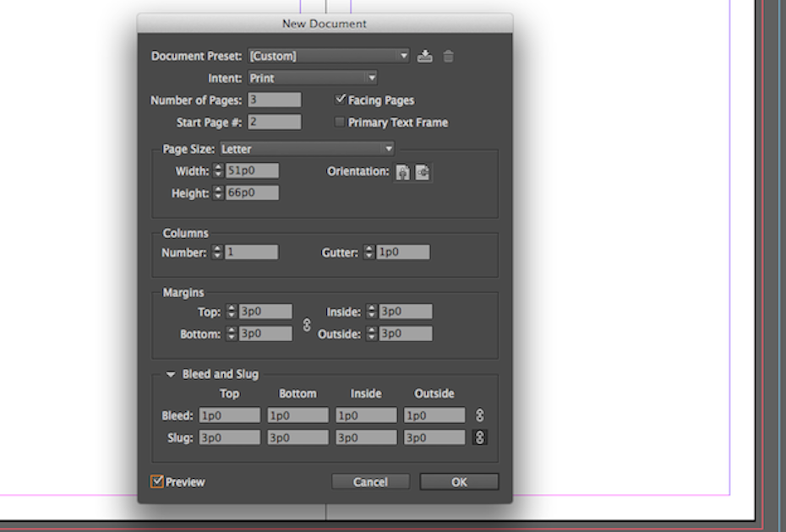Click the Bleed Top input field

(230, 415)
